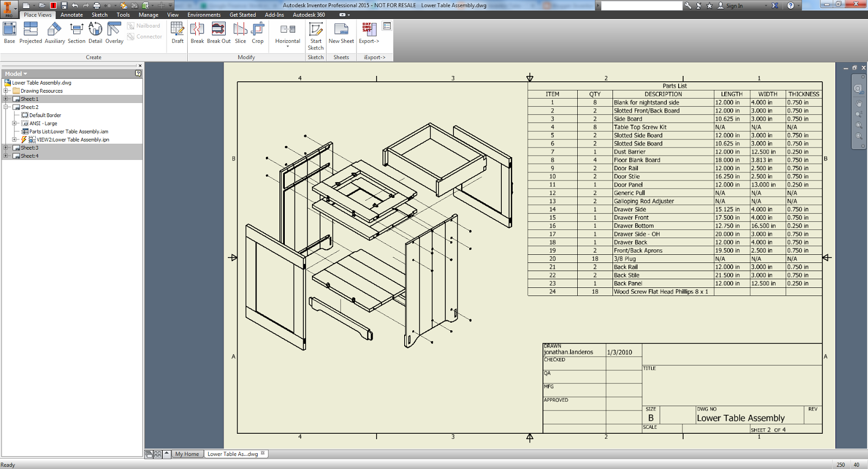Print from the quick access toolbar

tap(97, 5)
